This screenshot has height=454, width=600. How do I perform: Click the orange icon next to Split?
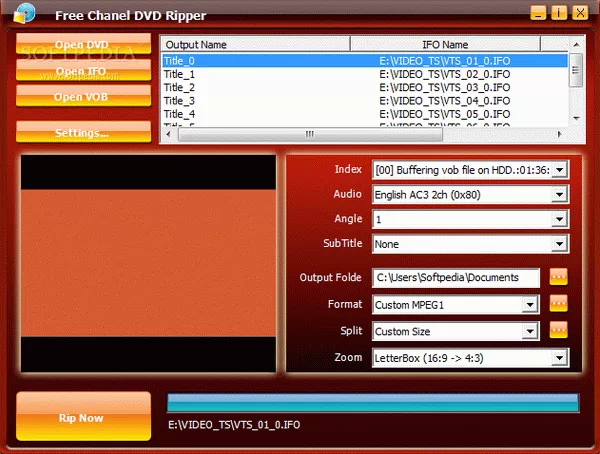[x=558, y=330]
